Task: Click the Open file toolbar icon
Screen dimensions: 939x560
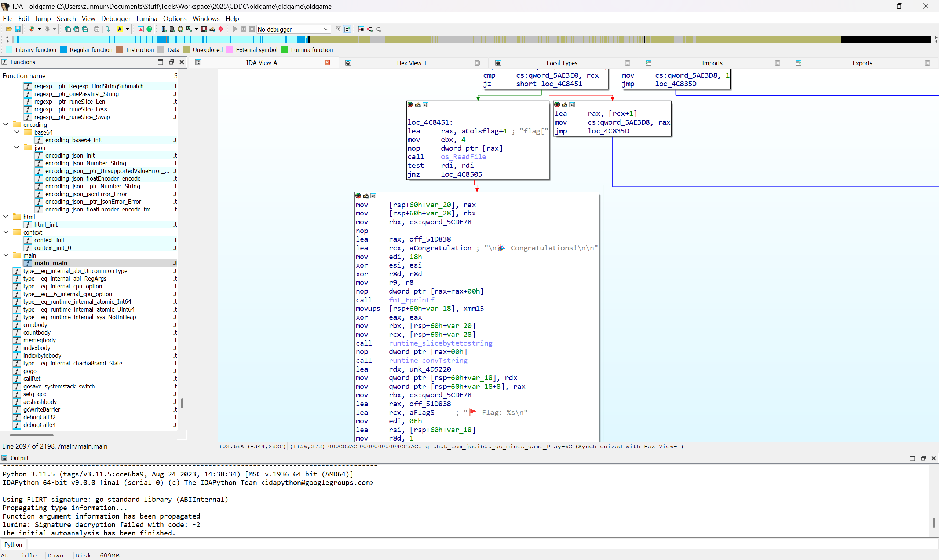Action: point(9,29)
